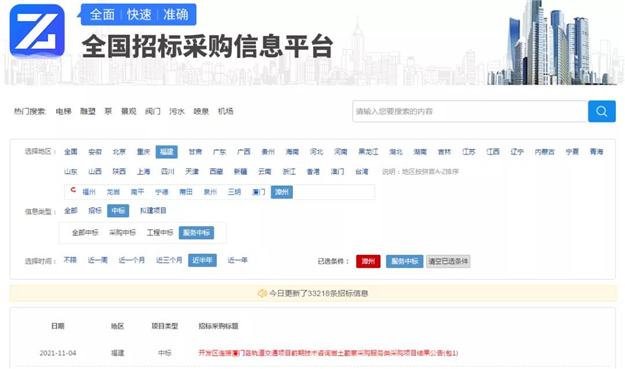Select region 山东
The width and height of the screenshot is (625, 369).
(71, 172)
